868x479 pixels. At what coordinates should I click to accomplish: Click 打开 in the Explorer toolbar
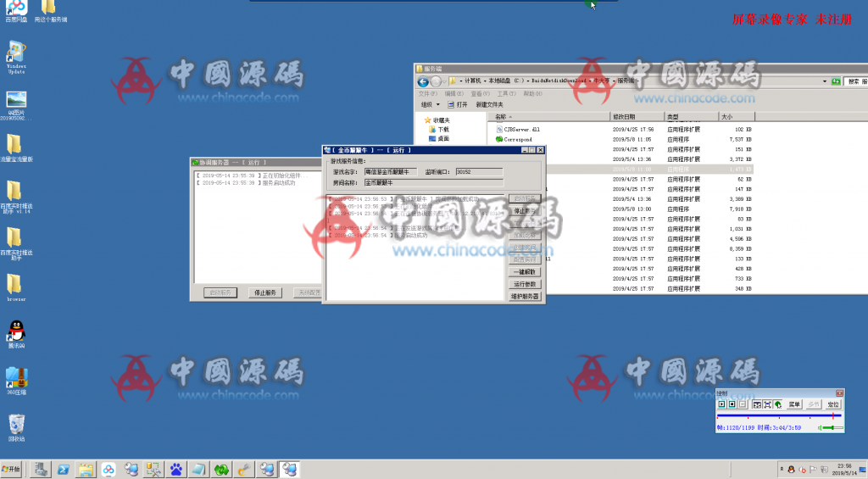coord(457,104)
